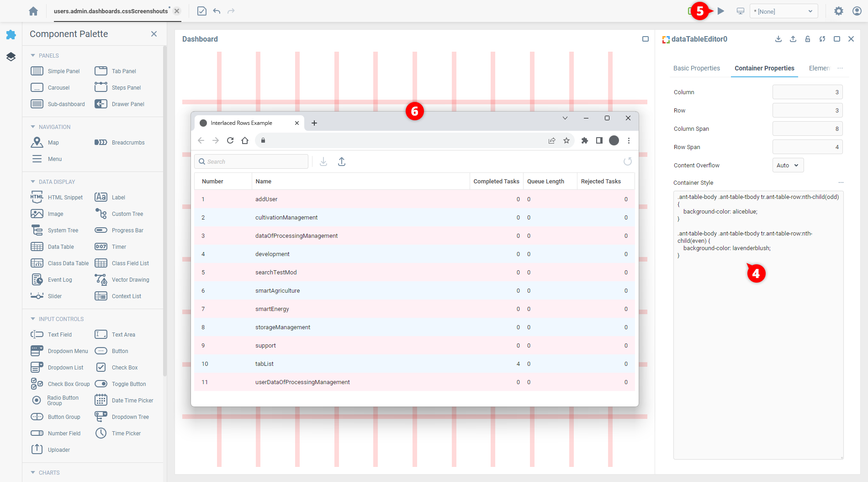Click the Run dashboard play button
This screenshot has width=868, height=482.
(x=721, y=11)
